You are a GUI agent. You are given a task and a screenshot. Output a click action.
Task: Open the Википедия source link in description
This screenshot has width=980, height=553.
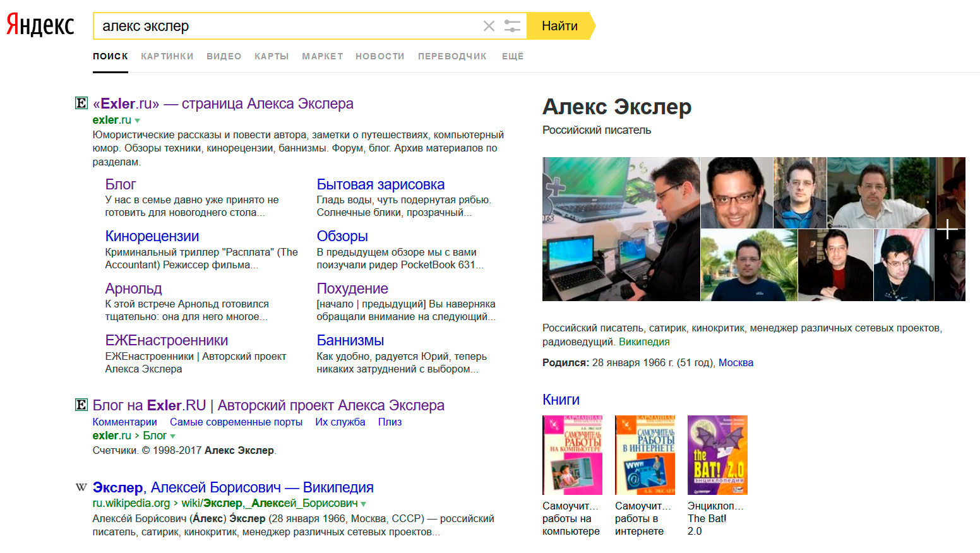coord(644,342)
